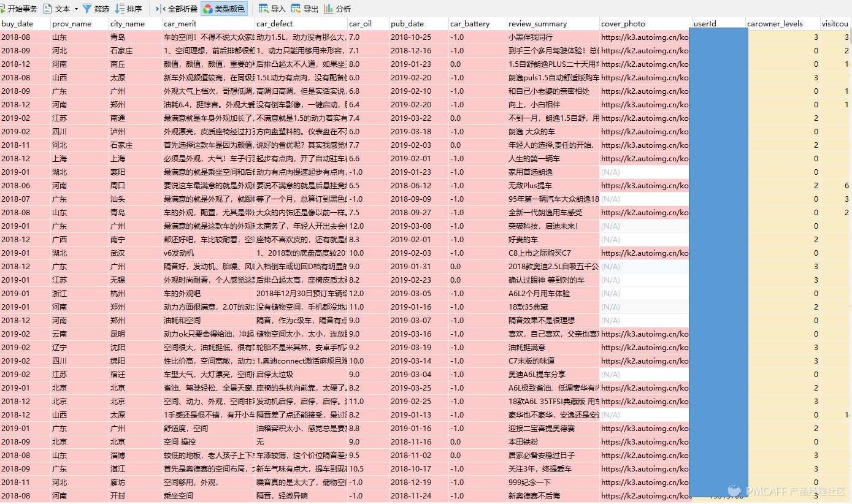Click the 文本 text view button
Screen dimensions: 852x504
[x=57, y=9]
